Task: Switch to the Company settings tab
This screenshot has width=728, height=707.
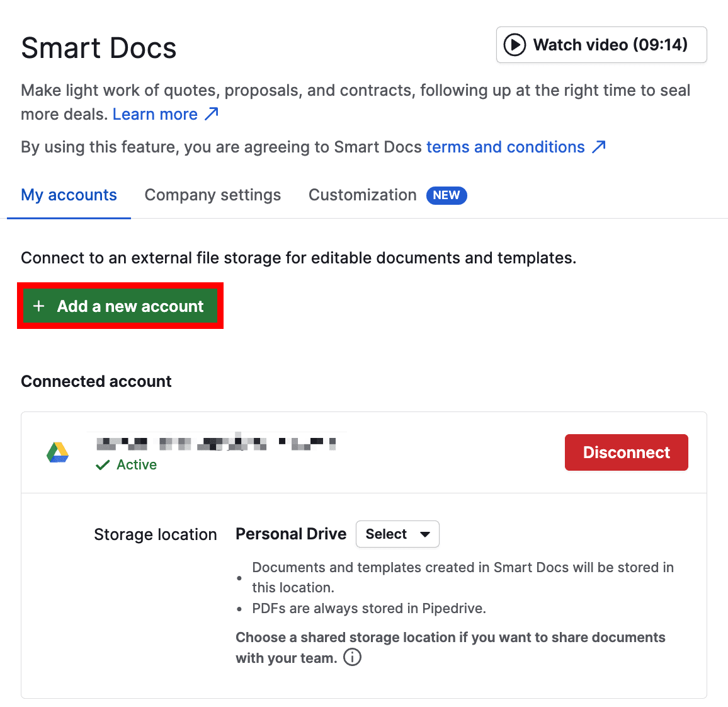Action: pyautogui.click(x=212, y=195)
